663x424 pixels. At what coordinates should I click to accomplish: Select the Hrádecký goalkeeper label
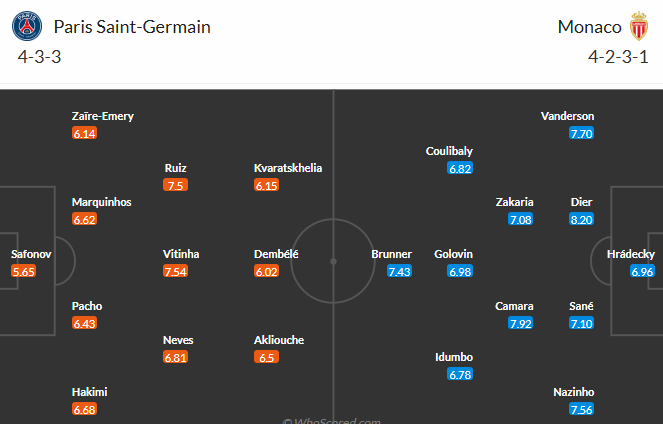tap(631, 254)
